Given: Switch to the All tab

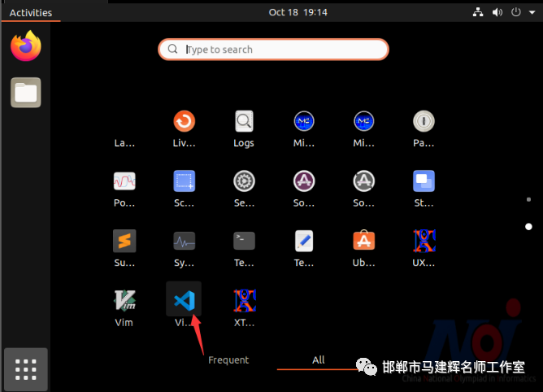Looking at the screenshot, I should 319,360.
